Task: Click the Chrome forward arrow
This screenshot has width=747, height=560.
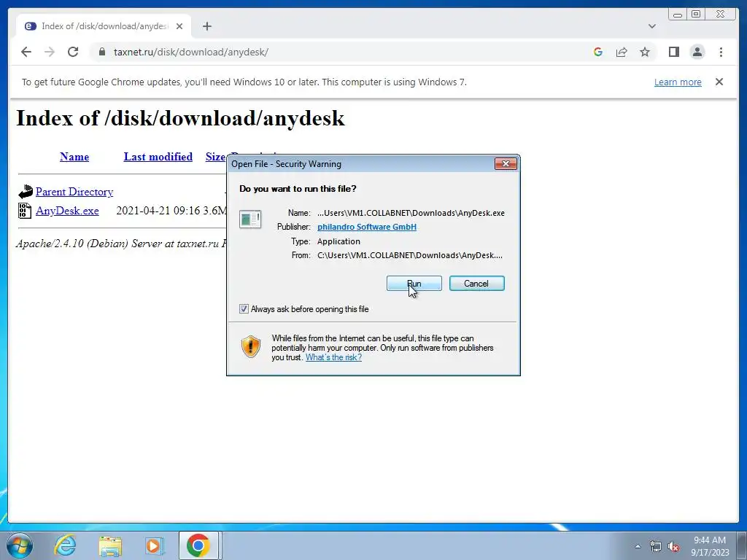Action: click(50, 52)
